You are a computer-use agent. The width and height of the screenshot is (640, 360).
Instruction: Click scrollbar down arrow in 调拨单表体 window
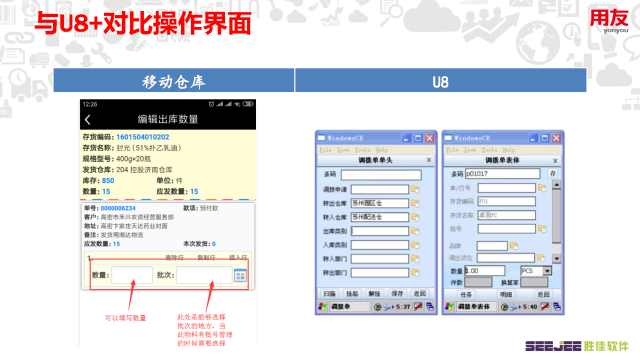point(556,258)
